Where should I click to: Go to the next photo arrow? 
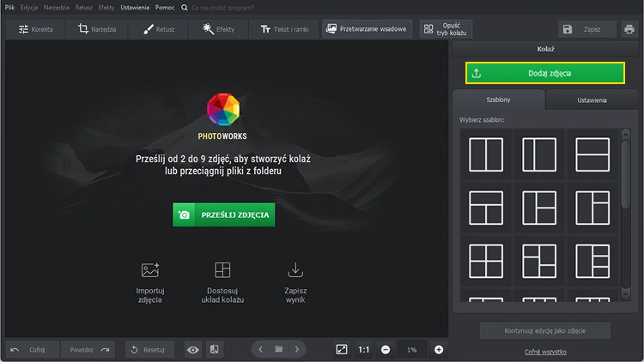pos(297,349)
